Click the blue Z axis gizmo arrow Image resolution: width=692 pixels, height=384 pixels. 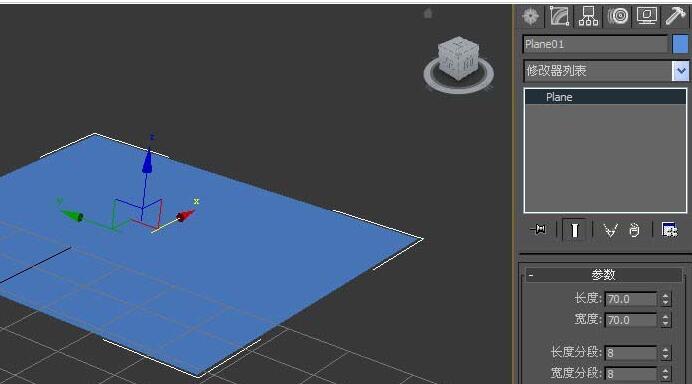coord(147,161)
